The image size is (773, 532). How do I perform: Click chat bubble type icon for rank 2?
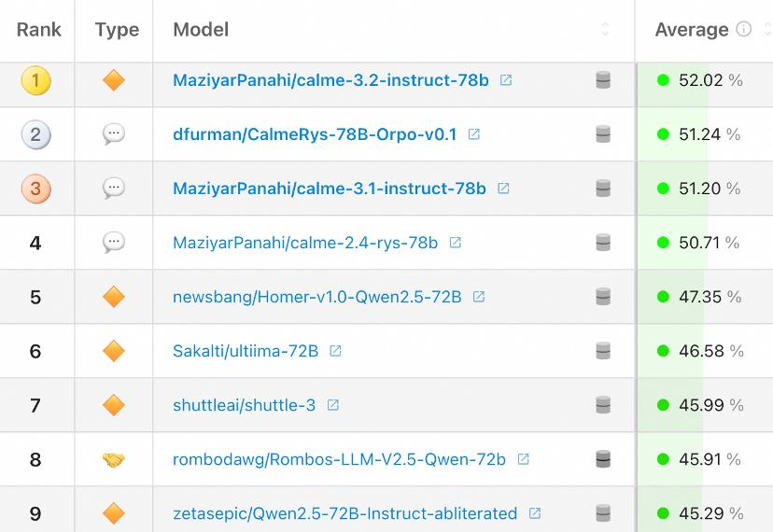click(x=113, y=134)
